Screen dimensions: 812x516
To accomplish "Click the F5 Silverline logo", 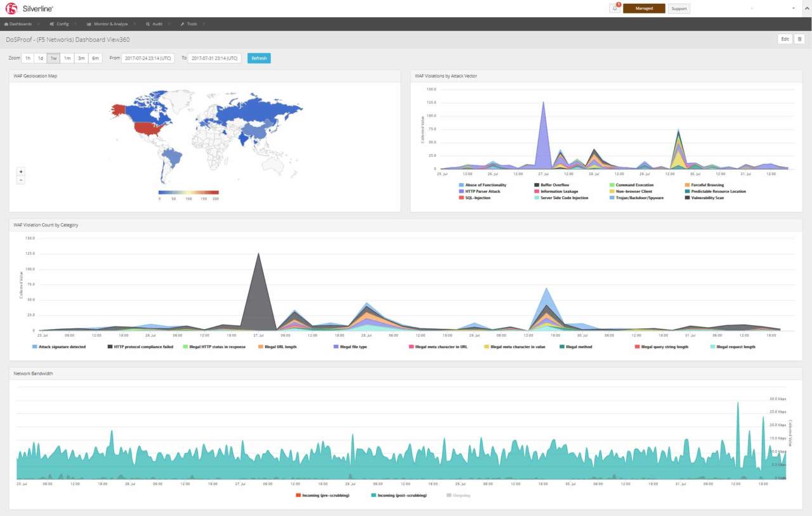I will (29, 8).
